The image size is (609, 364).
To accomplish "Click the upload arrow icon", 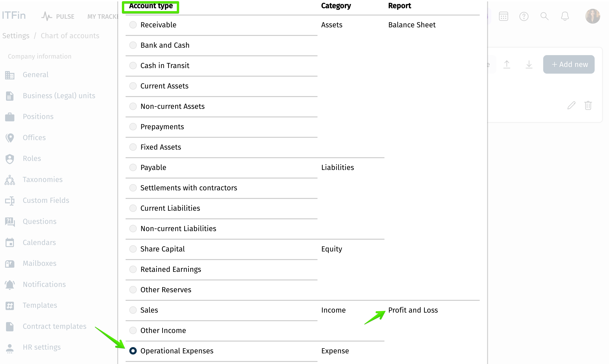I will 507,64.
